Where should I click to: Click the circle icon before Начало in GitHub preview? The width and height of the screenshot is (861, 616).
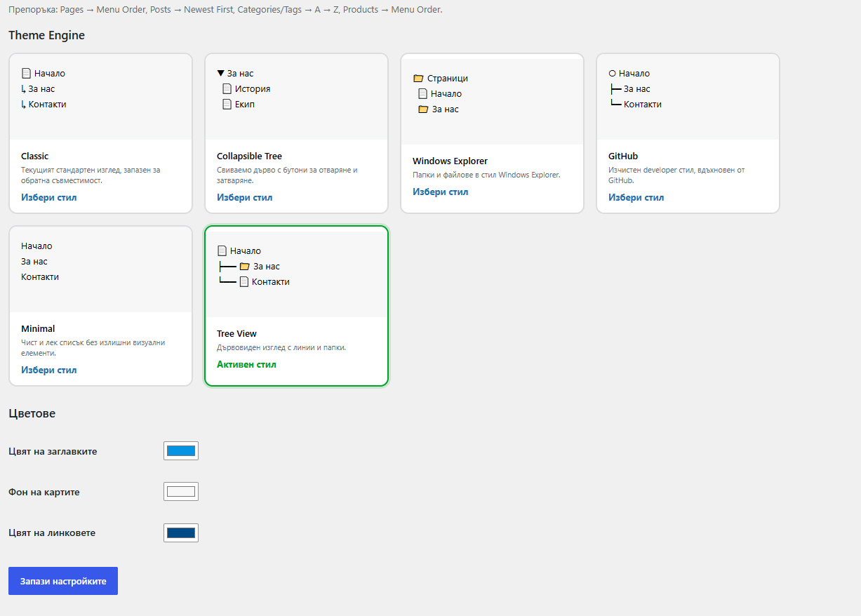coord(612,73)
